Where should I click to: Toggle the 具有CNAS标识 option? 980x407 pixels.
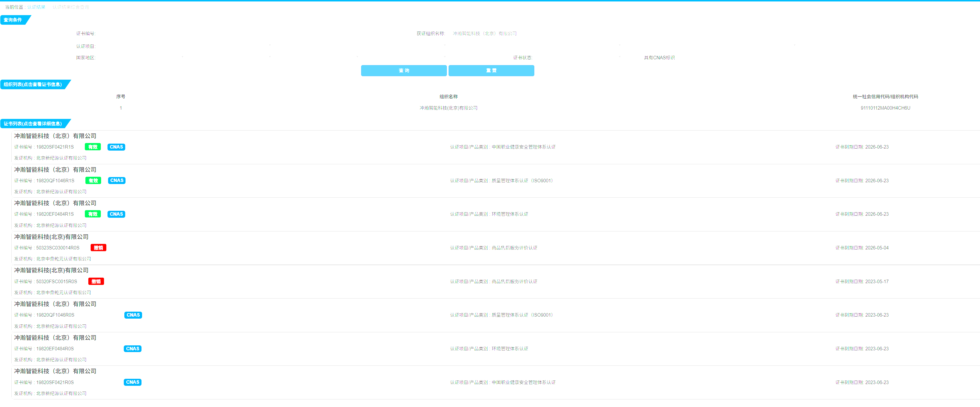(x=659, y=58)
